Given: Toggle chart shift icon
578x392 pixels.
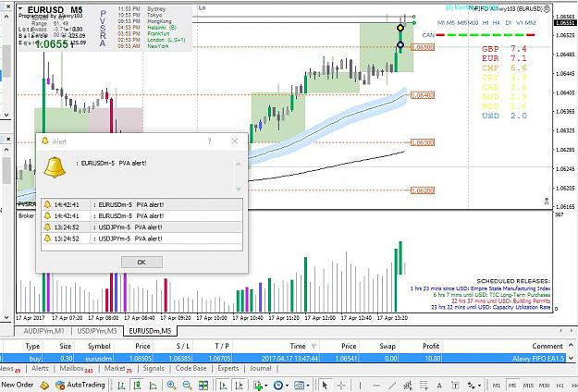Looking at the screenshot, I should tap(239, 386).
